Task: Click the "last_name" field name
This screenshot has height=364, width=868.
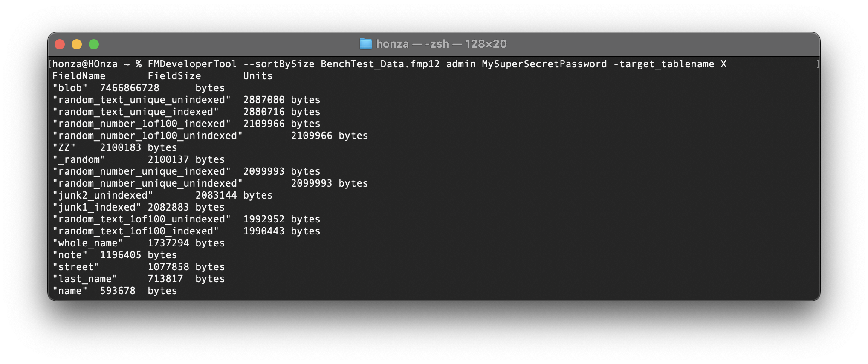Action: tap(85, 279)
